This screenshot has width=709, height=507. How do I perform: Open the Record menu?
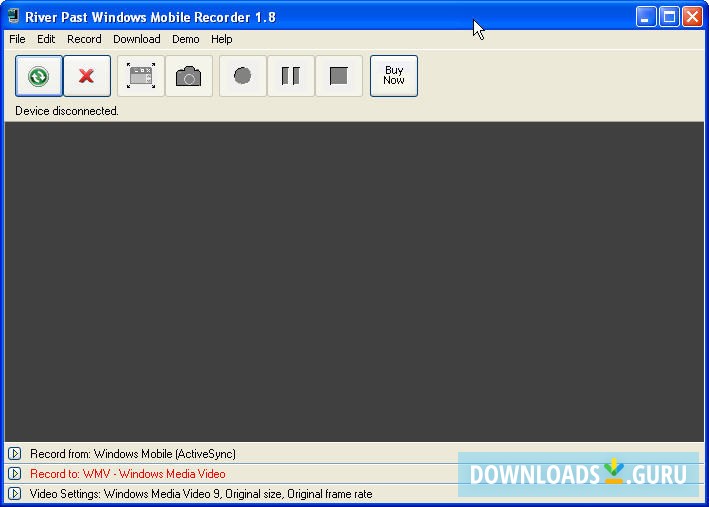[x=84, y=39]
